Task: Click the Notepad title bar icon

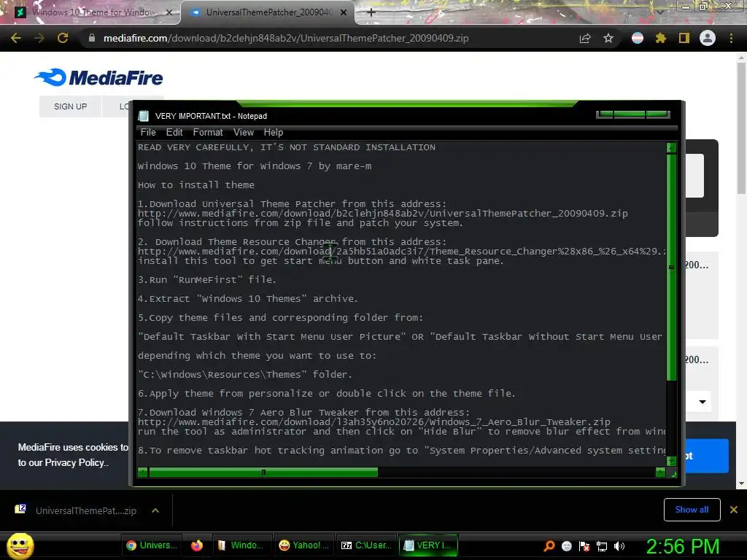Action: pyautogui.click(x=144, y=116)
